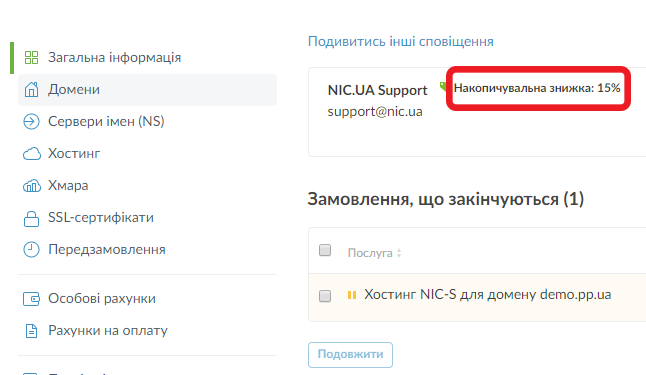Click the wallet icon for Особові рахунки
The height and width of the screenshot is (375, 646).
[31, 299]
